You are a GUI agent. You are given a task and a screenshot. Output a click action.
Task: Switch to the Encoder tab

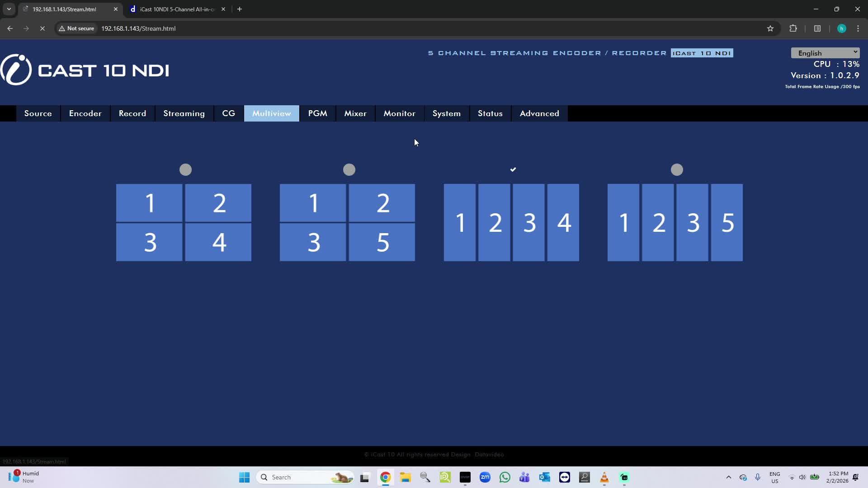coord(85,113)
